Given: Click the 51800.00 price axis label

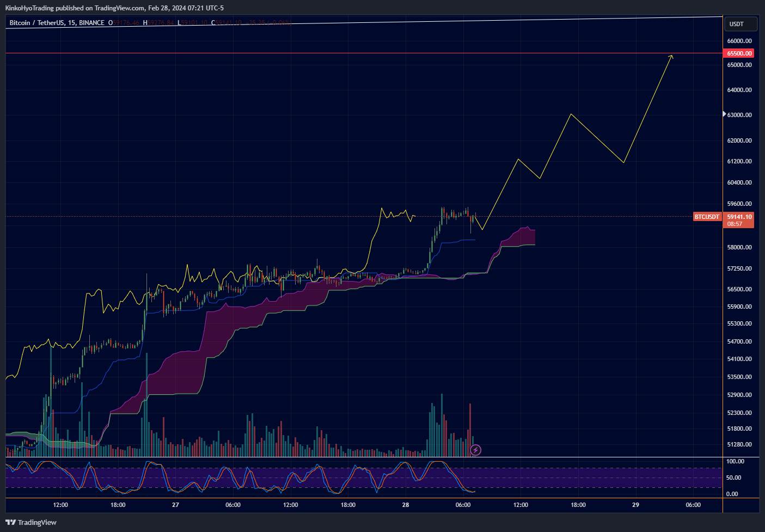Looking at the screenshot, I should (x=739, y=429).
